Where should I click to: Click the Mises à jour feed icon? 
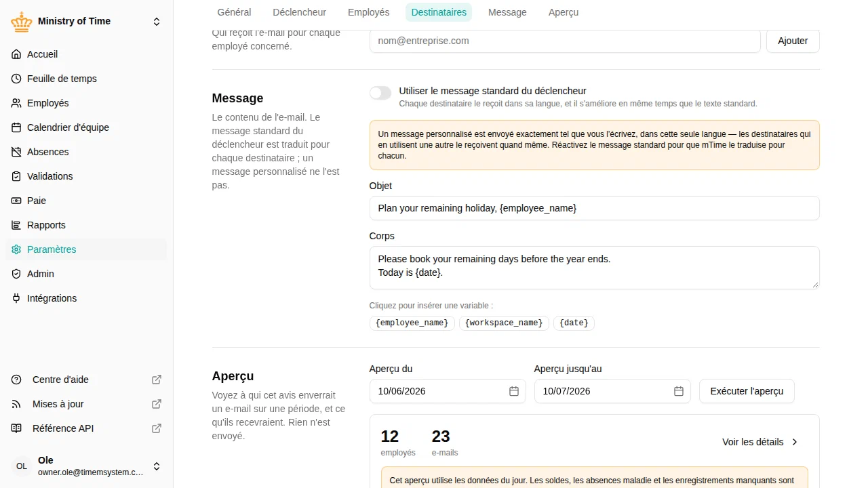16,404
